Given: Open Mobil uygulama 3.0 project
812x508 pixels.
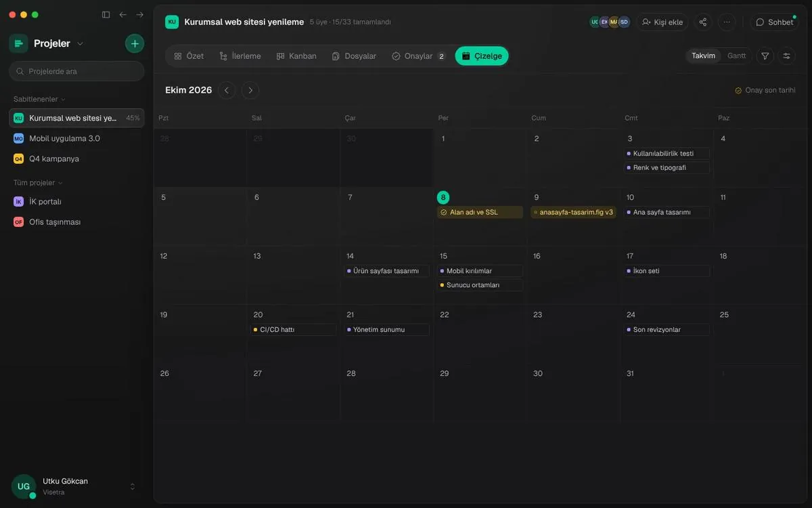Looking at the screenshot, I should 76,138.
